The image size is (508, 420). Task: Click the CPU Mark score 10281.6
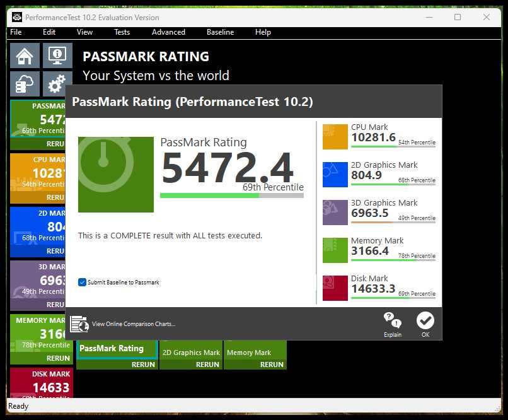click(374, 137)
